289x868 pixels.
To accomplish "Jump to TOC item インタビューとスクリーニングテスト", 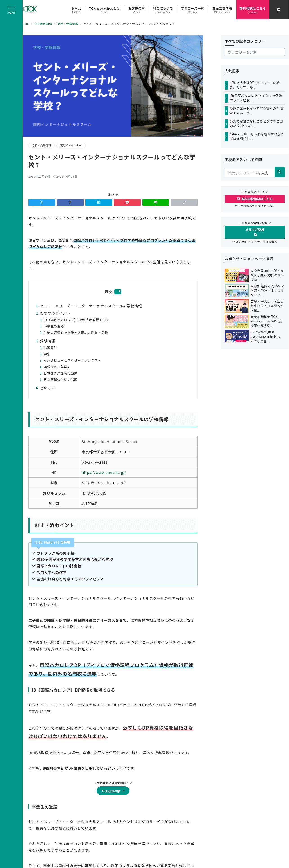I will point(72,361).
